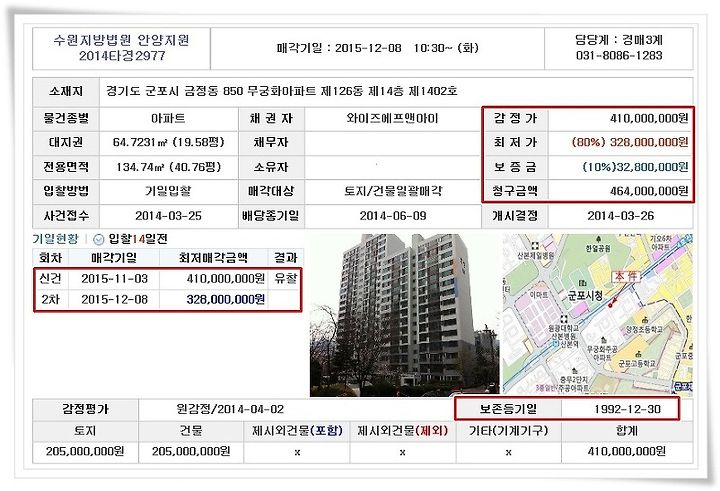Click the 토지 column header

[85, 431]
